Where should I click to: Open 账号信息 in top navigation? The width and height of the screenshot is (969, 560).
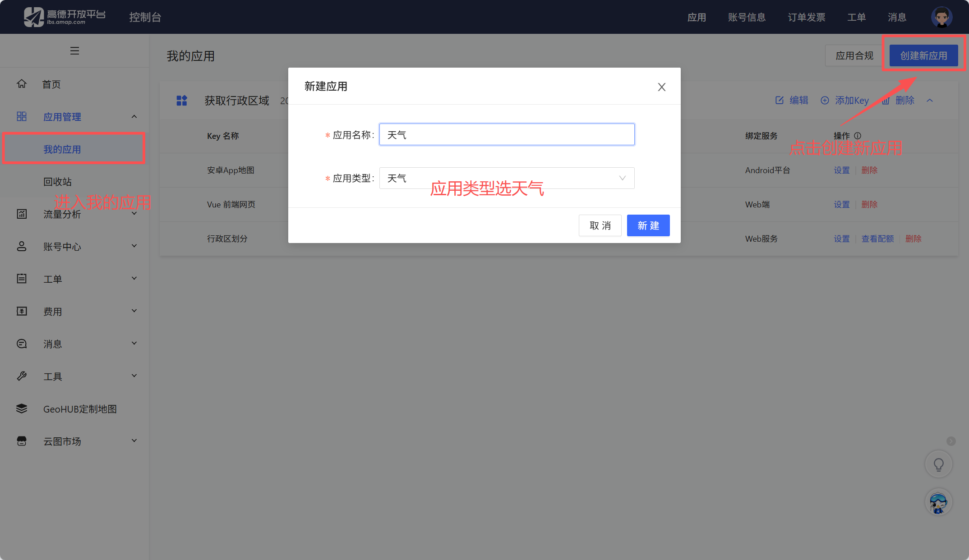click(747, 17)
